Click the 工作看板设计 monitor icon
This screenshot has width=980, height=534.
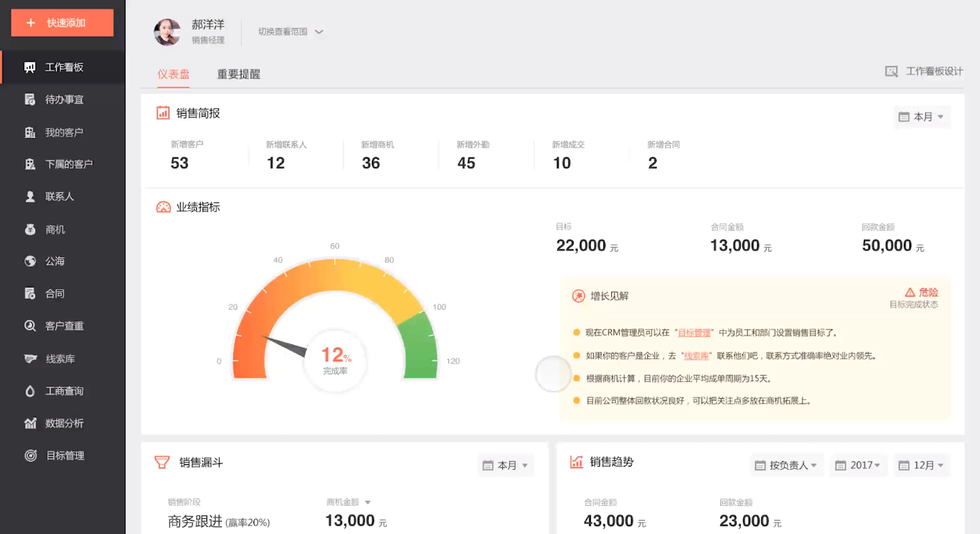[x=891, y=71]
